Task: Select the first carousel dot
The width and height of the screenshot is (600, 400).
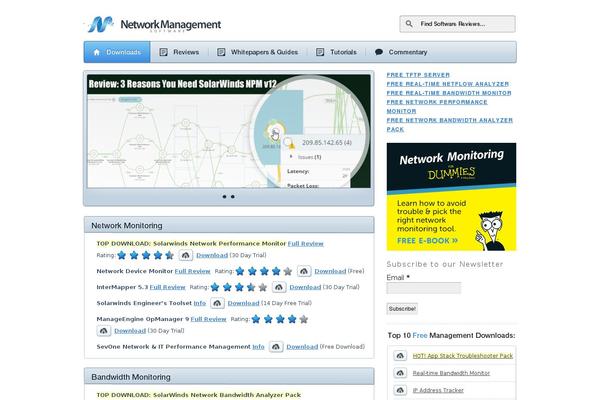Action: click(224, 197)
